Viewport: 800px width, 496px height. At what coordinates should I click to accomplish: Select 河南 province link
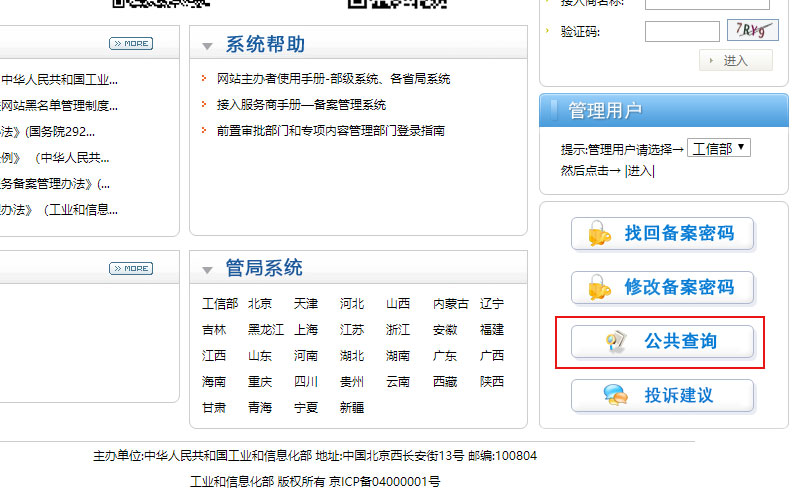pyautogui.click(x=306, y=356)
